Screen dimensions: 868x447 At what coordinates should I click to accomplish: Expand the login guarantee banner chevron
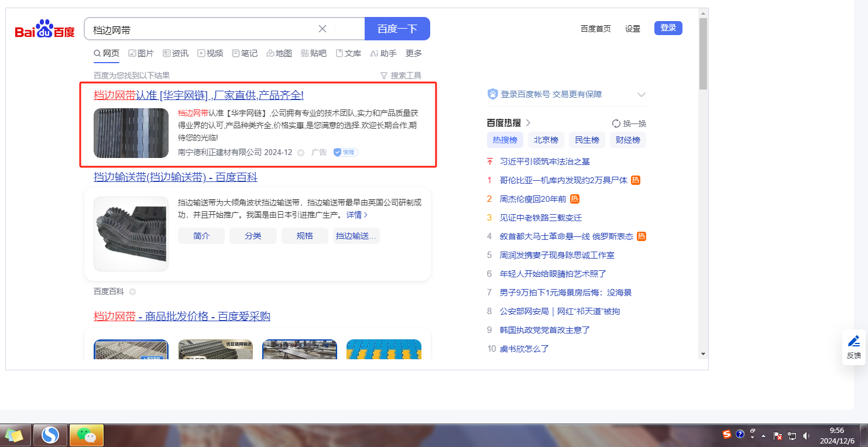click(x=641, y=94)
